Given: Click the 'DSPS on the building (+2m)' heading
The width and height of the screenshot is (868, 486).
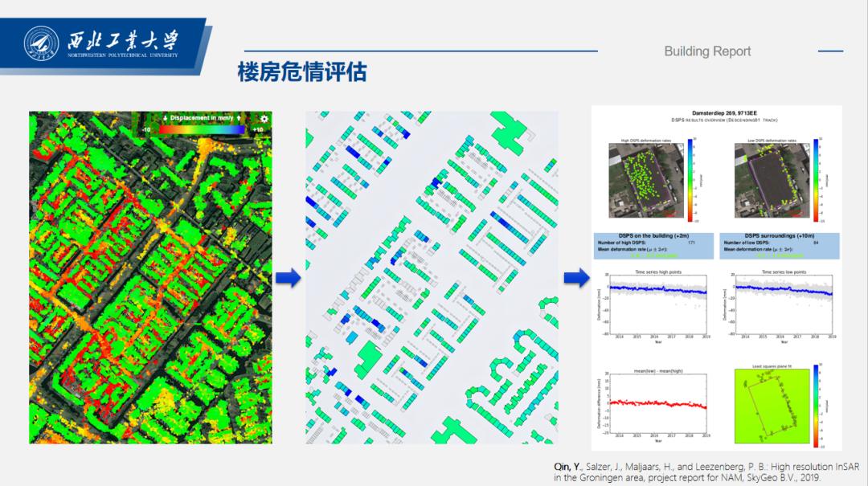Looking at the screenshot, I should coord(653,236).
